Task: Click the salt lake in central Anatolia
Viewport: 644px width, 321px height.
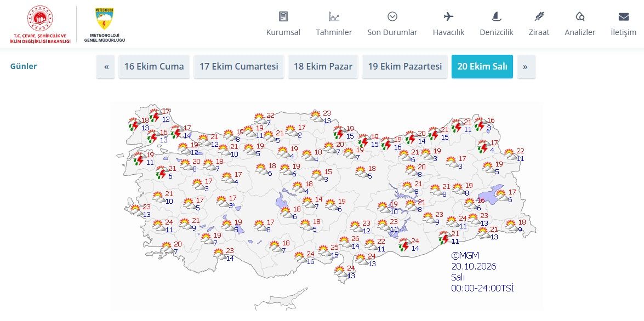Action: point(282,201)
